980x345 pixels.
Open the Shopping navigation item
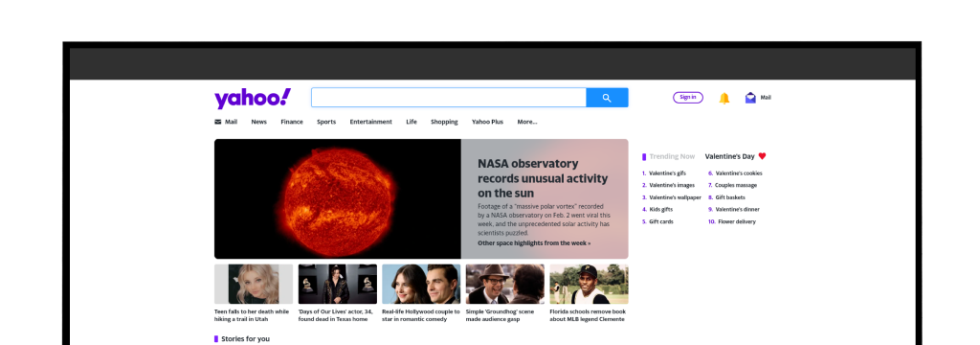click(444, 122)
